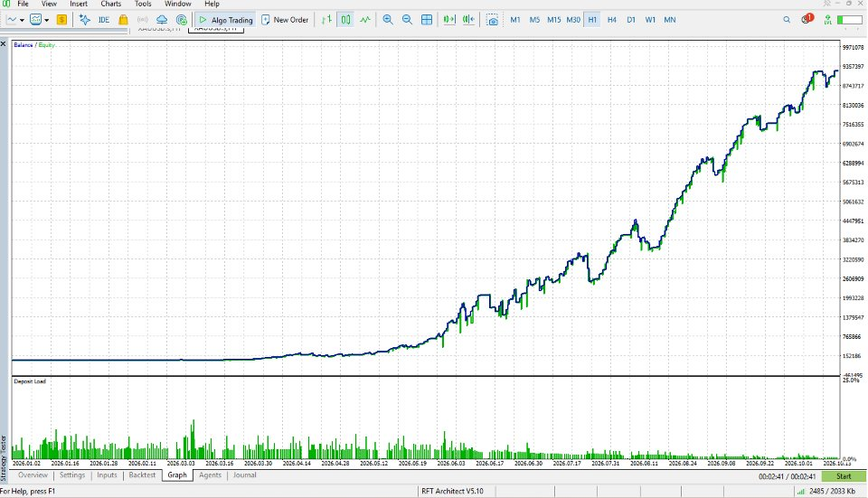Click the green LVL icon

[x=827, y=20]
